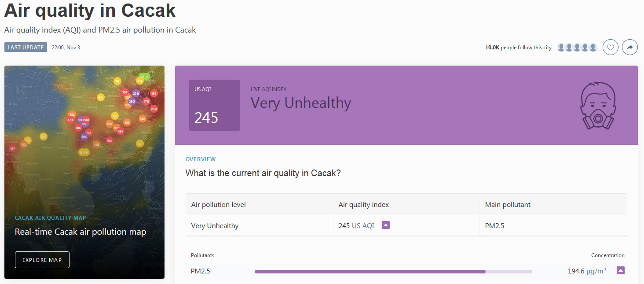Click the red 192 map marker
644x284 pixels.
[109, 140]
